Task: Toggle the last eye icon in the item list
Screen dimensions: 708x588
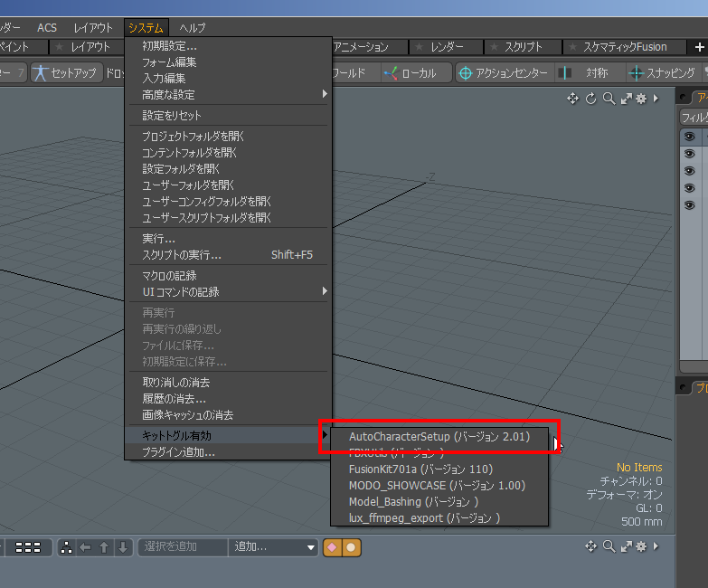Action: pos(690,205)
